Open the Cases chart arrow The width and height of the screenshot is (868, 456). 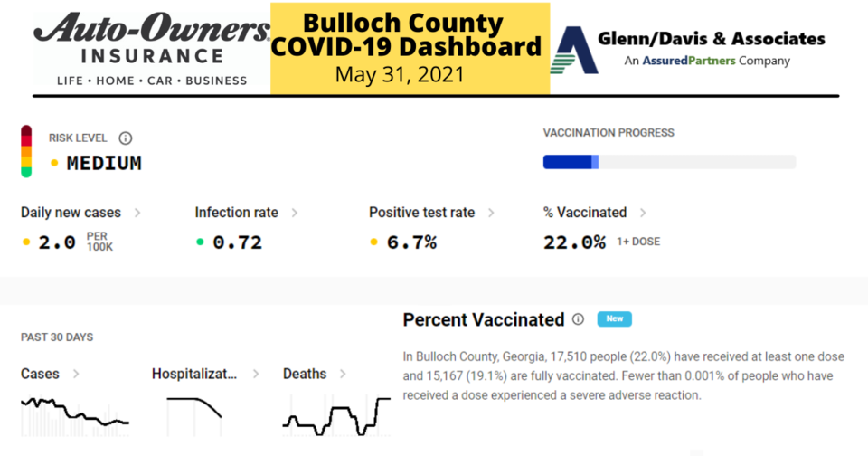(x=76, y=374)
